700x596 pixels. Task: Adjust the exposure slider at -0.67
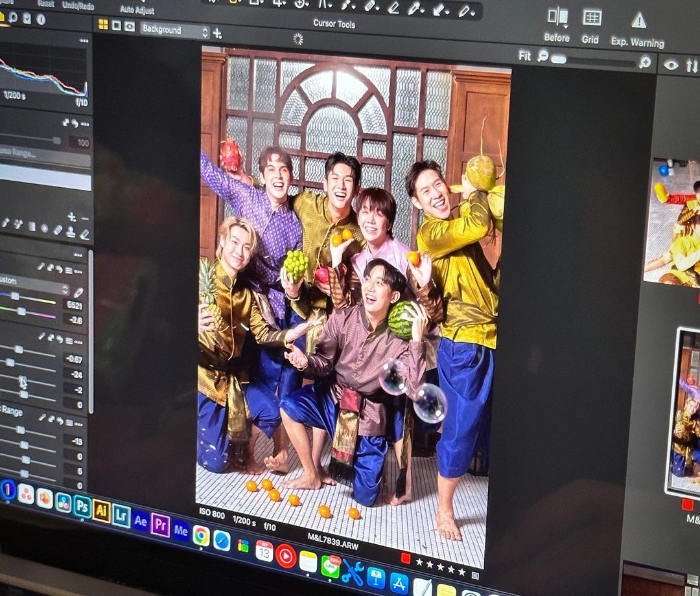28,349
